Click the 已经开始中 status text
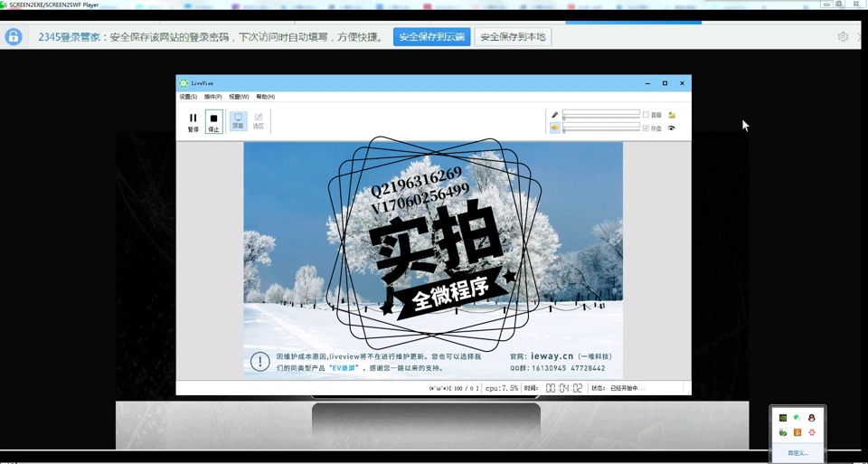 627,388
